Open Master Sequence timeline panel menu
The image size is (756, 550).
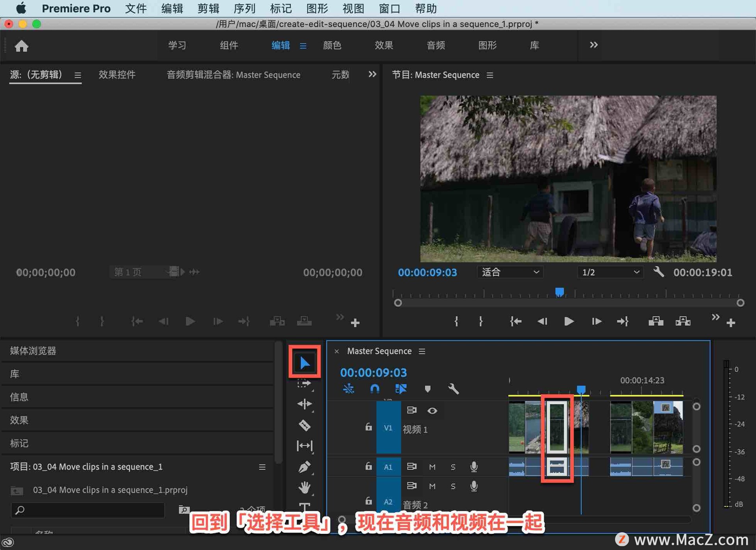(x=422, y=351)
